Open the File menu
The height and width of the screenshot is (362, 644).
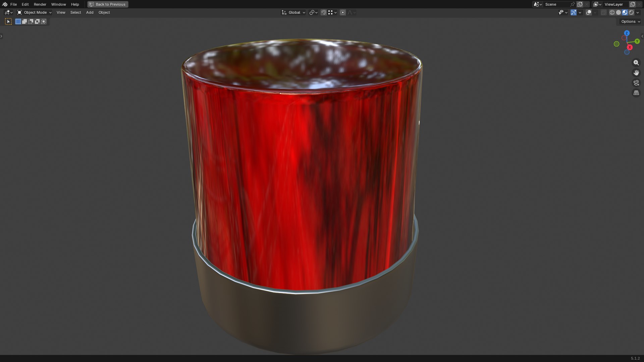(13, 4)
